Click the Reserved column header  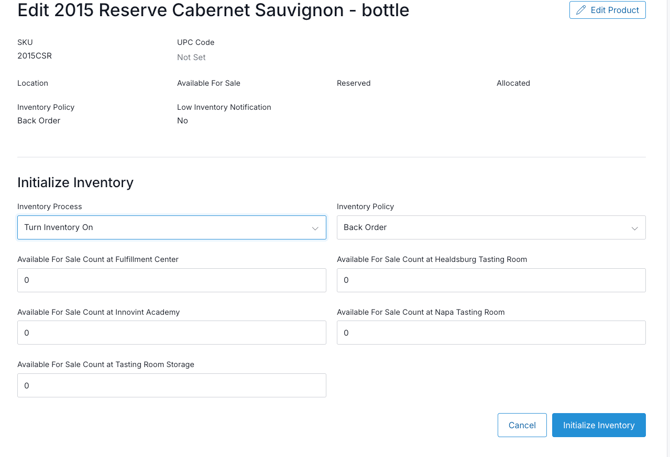coord(353,83)
